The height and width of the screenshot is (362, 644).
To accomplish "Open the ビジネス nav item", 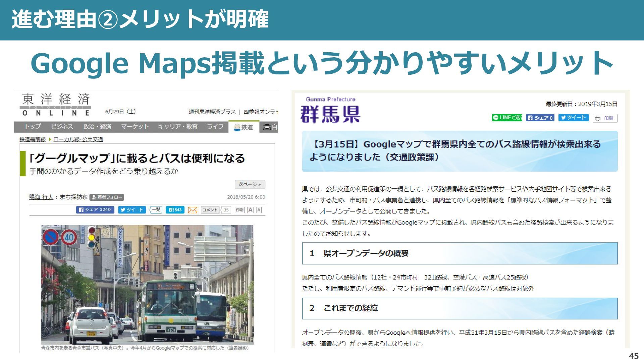I will (x=62, y=127).
